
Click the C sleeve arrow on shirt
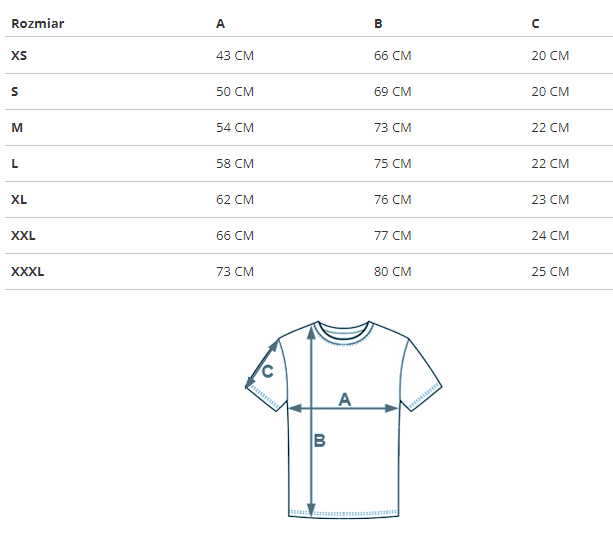coord(262,364)
